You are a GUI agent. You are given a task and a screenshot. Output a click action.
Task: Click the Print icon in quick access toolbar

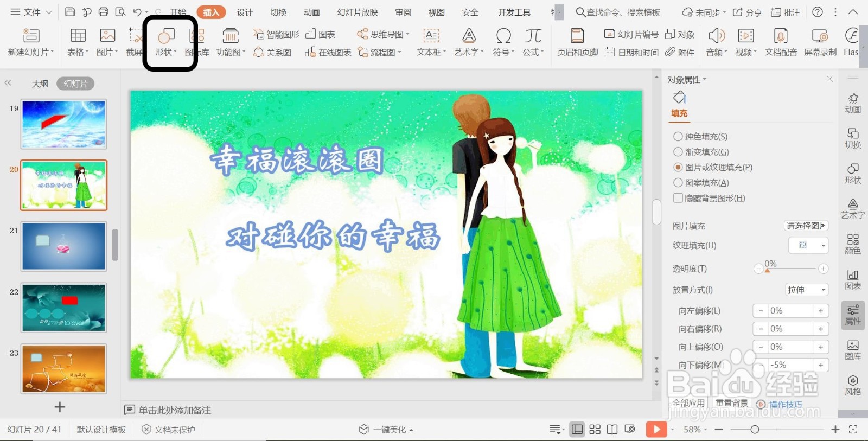tap(104, 12)
